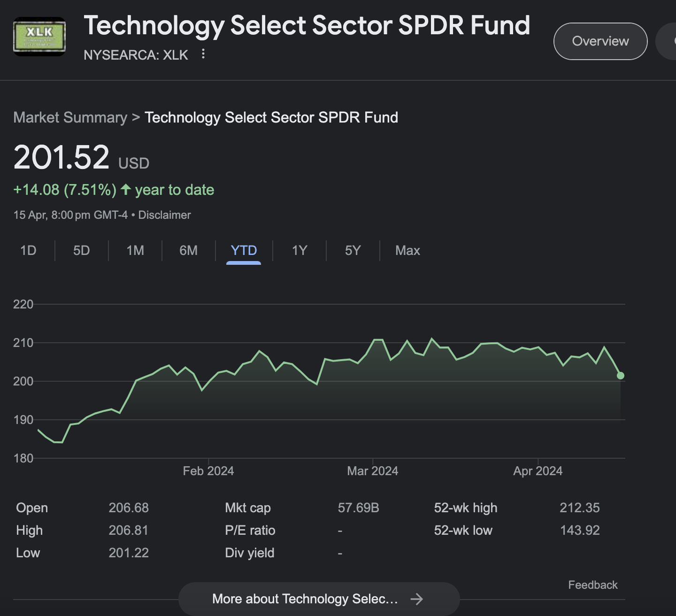
Task: Click the Overview button
Action: 600,41
